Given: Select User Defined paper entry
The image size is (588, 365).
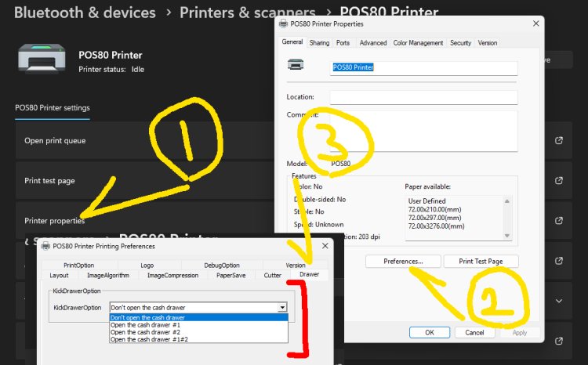Looking at the screenshot, I should coord(426,201).
